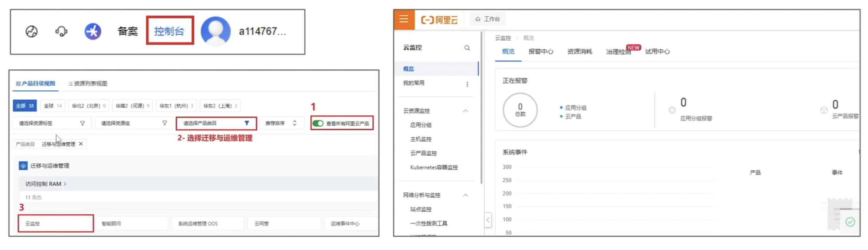This screenshot has width=868, height=250.
Task: Click the globe language icon
Action: [x=32, y=32]
